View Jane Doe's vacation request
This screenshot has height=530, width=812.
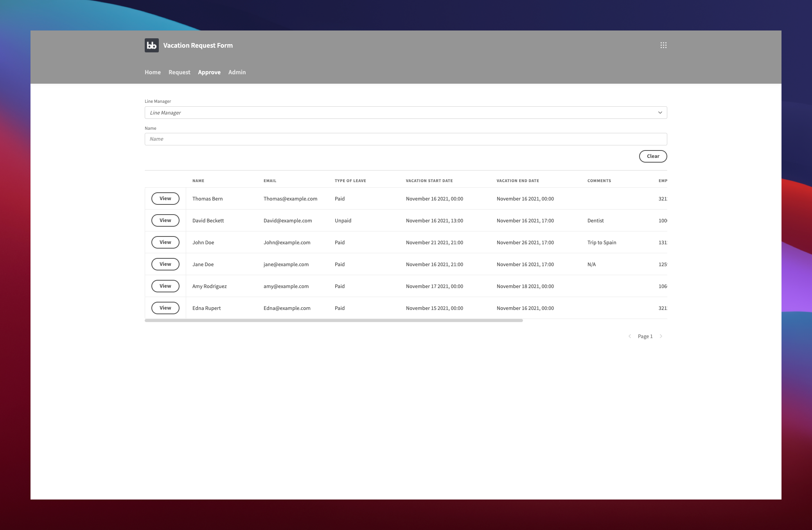(x=165, y=264)
